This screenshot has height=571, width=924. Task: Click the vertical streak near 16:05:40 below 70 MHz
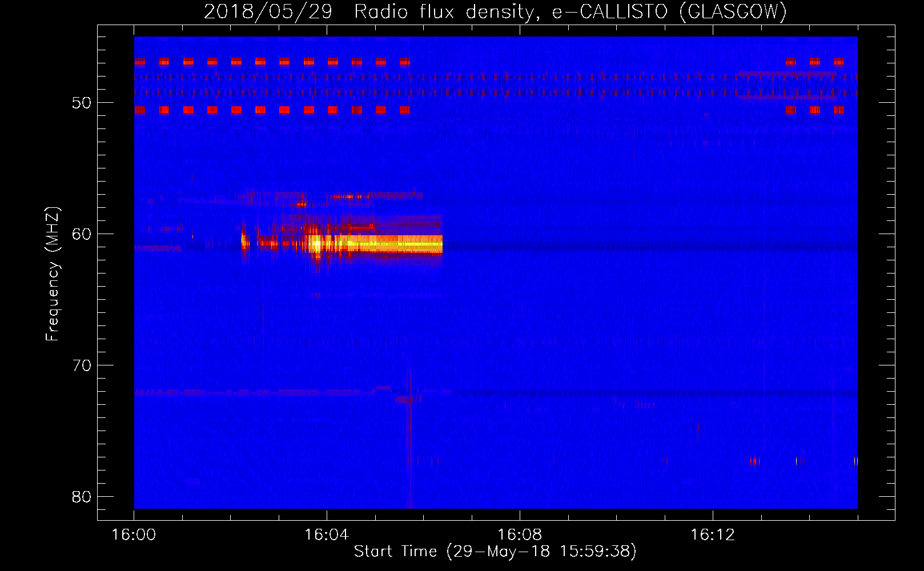click(x=409, y=440)
